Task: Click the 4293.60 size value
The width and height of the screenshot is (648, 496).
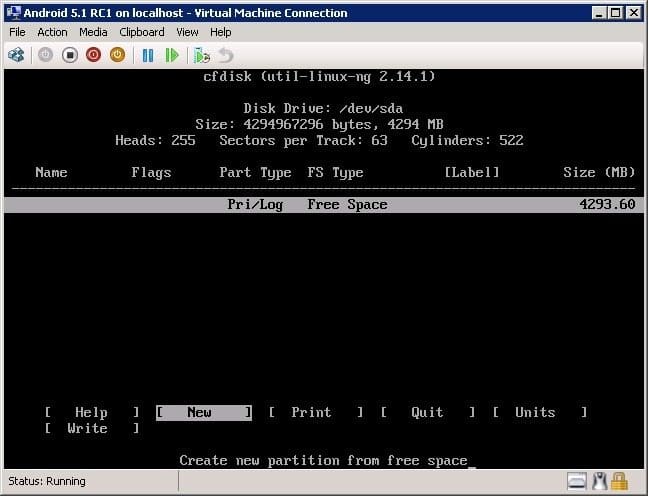Action: click(607, 204)
